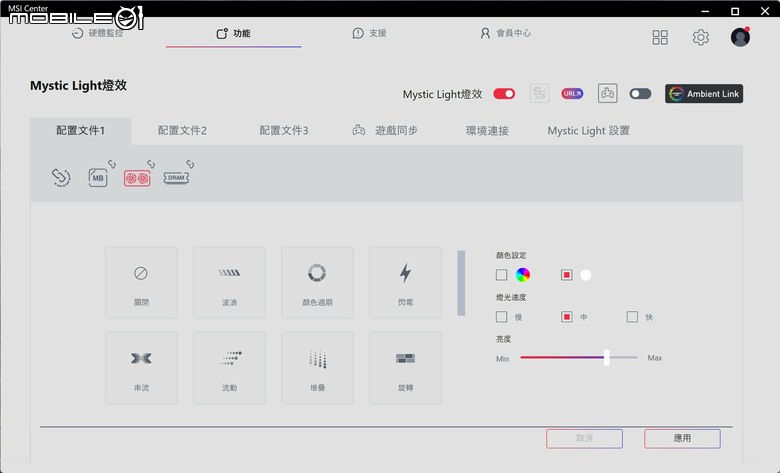
Task: Select the 配置文件3 profile tab
Action: pos(284,131)
